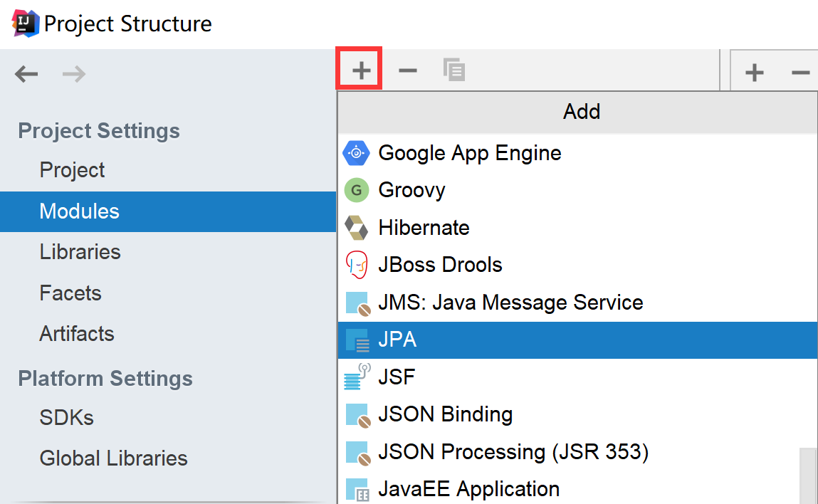Image resolution: width=818 pixels, height=504 pixels.
Task: Click the JBoss Drools icon
Action: (356, 265)
